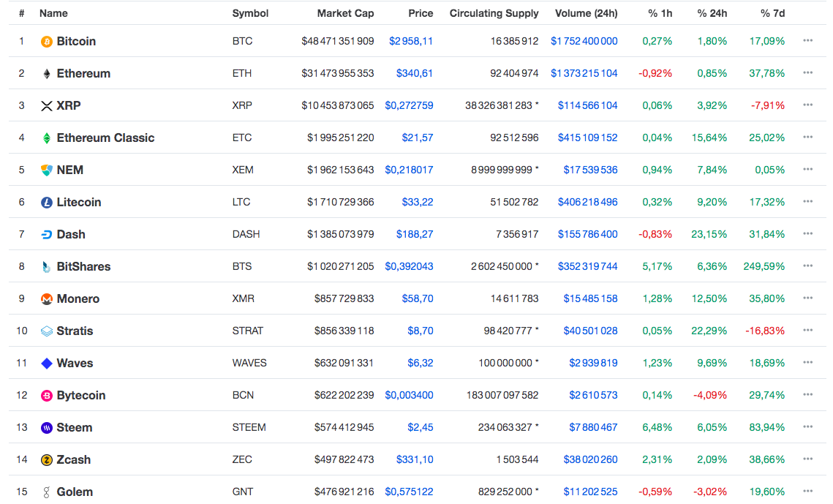Open the Ethereum Classic name link
Screen dimensions: 833x504
coord(106,138)
